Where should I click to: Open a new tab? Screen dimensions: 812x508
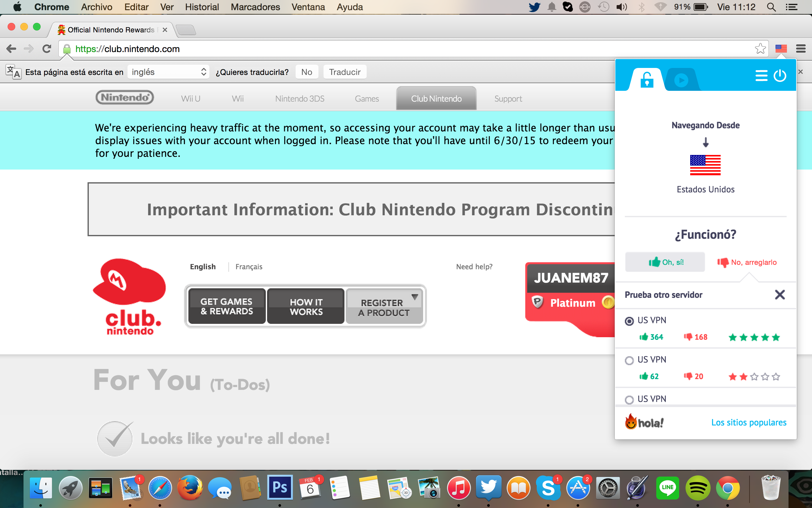[x=186, y=30]
